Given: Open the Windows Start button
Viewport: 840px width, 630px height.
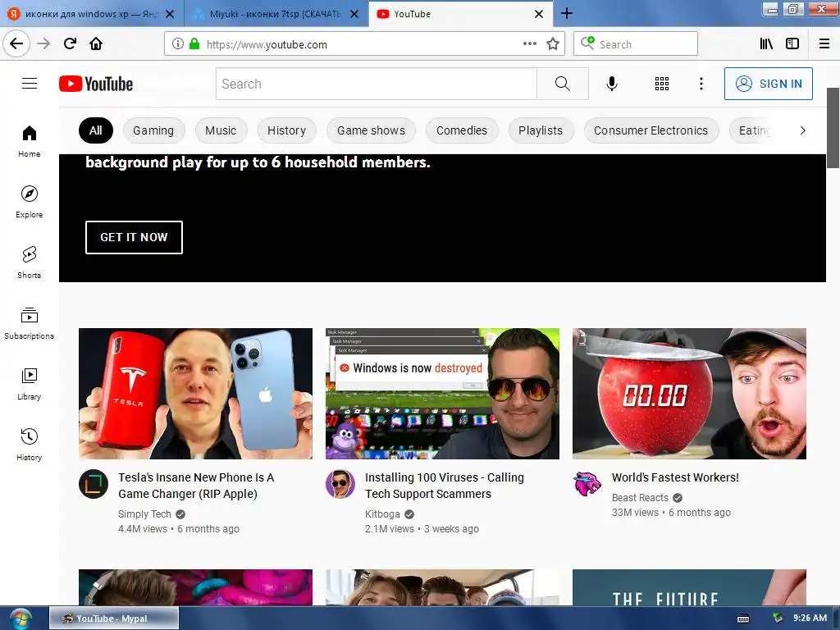Looking at the screenshot, I should [x=21, y=619].
